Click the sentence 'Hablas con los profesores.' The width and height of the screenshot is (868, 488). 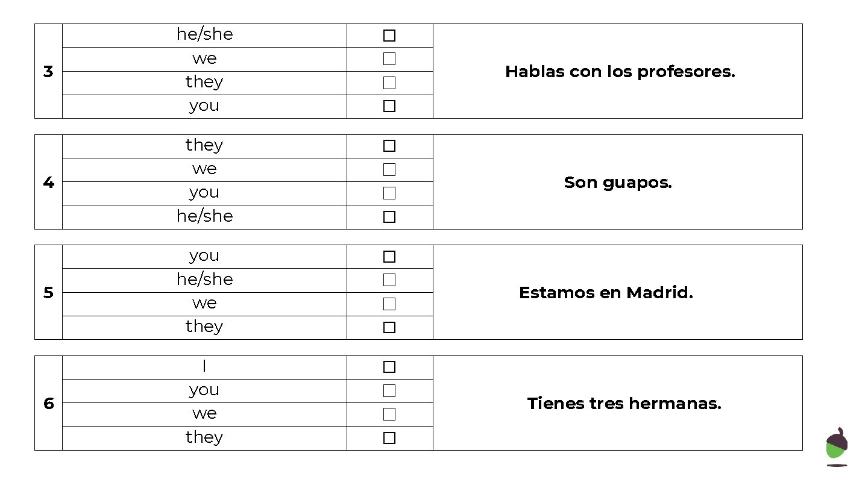point(620,72)
